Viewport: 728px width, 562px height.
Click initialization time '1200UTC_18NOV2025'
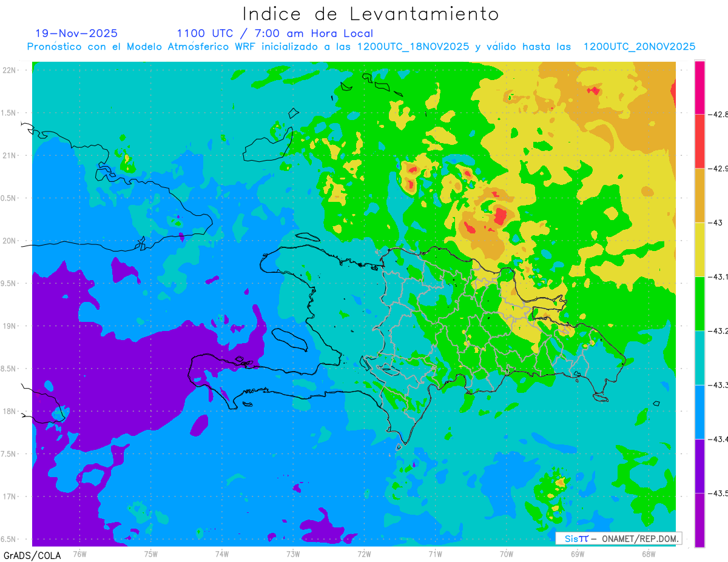point(413,47)
